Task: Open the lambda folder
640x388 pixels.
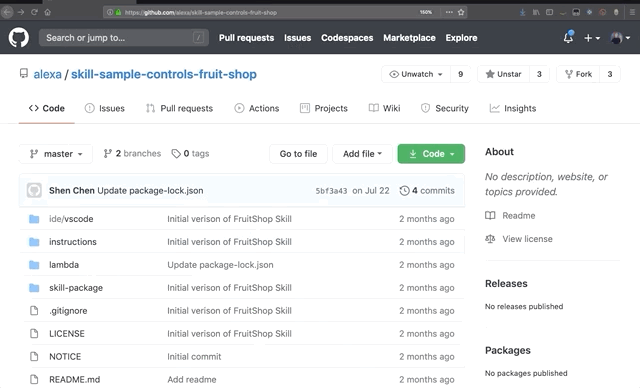Action: tap(64, 265)
